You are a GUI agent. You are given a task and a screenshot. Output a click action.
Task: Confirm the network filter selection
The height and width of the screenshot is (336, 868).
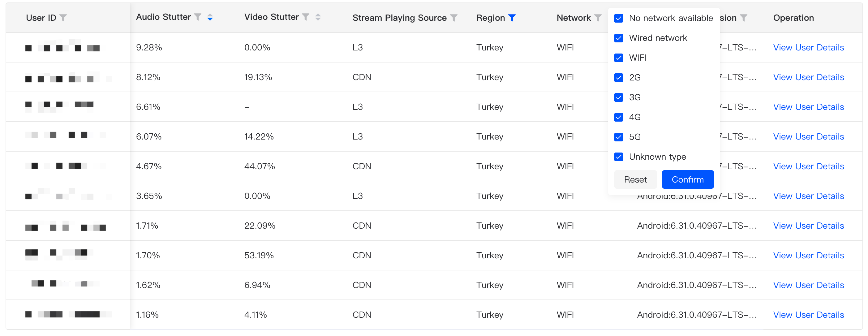click(687, 180)
